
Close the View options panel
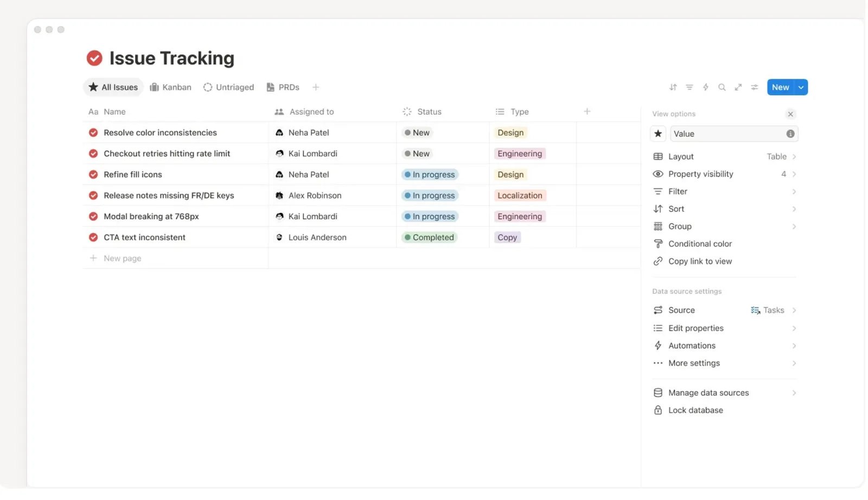click(790, 114)
